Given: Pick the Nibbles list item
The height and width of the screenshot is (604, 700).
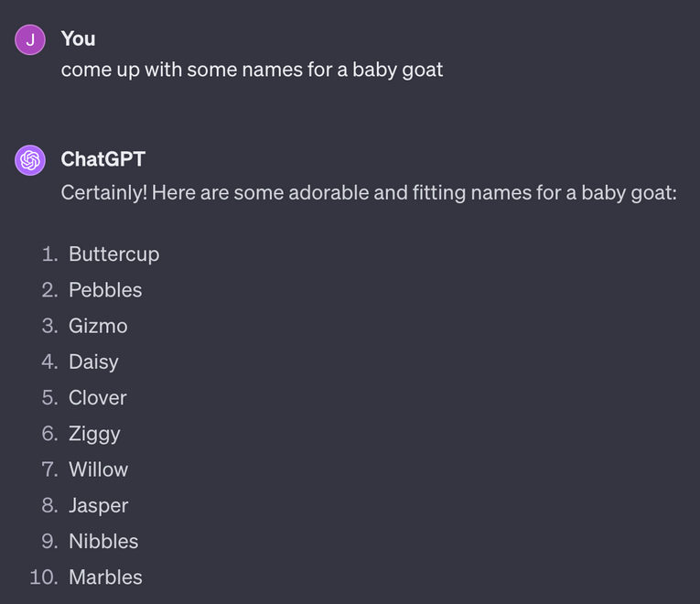Looking at the screenshot, I should pos(103,542).
